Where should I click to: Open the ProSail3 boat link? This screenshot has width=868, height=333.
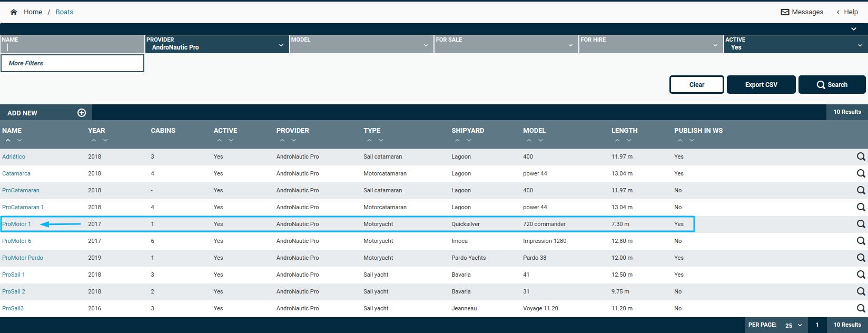pos(13,308)
